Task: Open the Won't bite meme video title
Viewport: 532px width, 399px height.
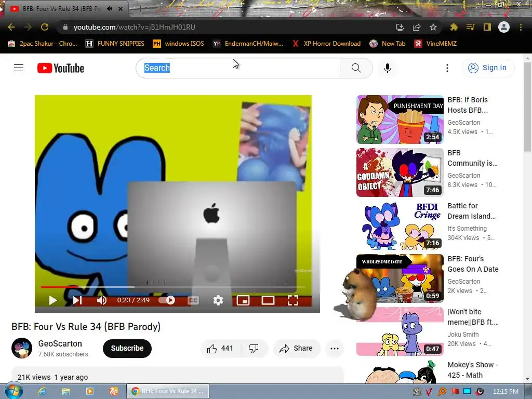Action: [x=473, y=317]
